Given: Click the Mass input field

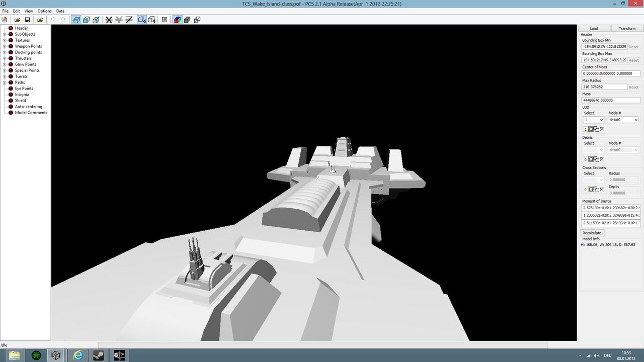Looking at the screenshot, I should point(611,100).
